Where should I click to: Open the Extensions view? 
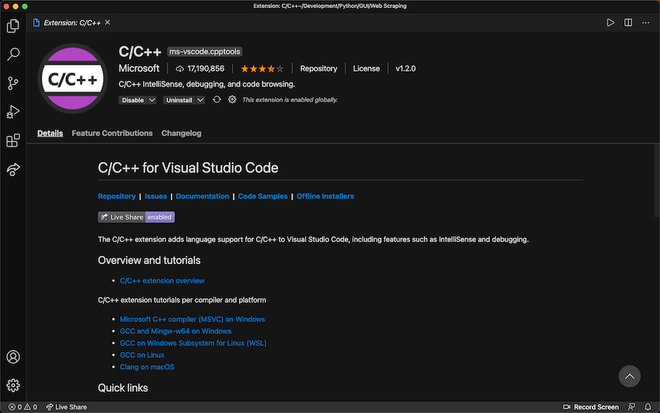click(13, 141)
